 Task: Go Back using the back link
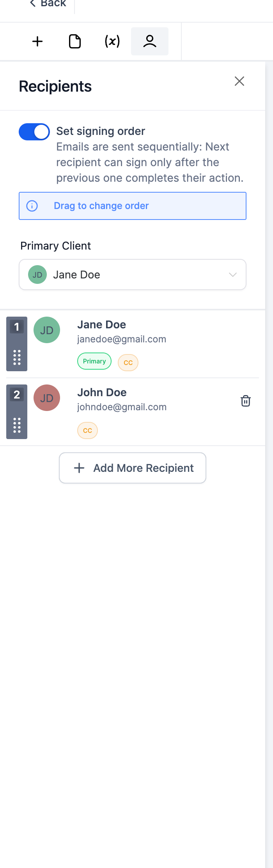48,4
